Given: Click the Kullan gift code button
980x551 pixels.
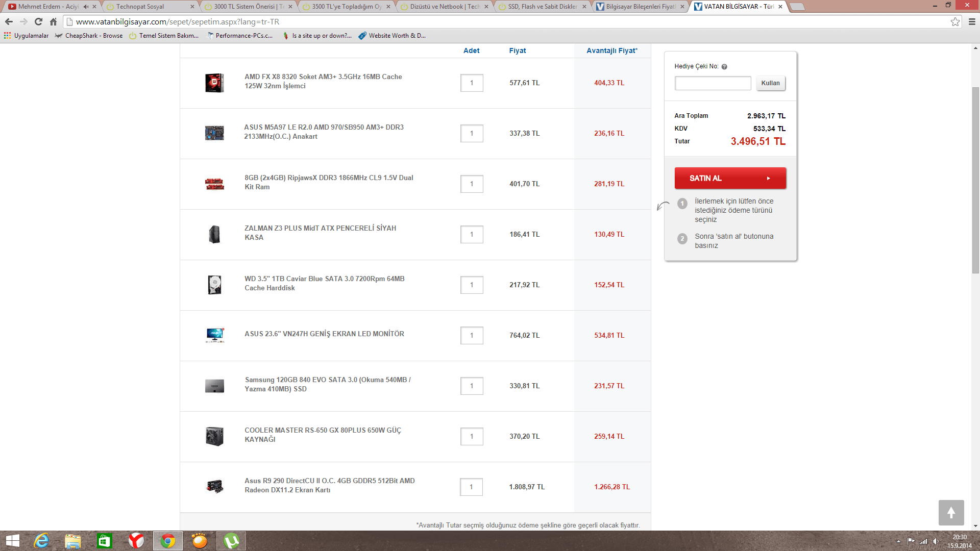Looking at the screenshot, I should pyautogui.click(x=770, y=83).
